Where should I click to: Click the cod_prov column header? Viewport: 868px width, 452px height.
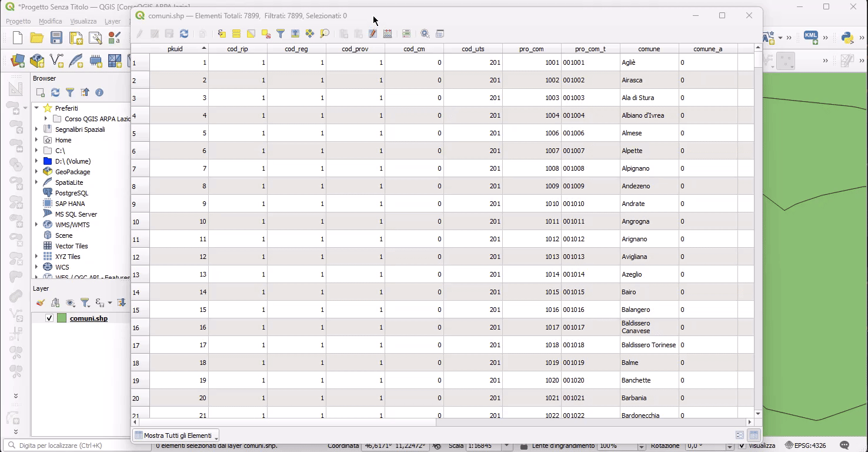(355, 49)
